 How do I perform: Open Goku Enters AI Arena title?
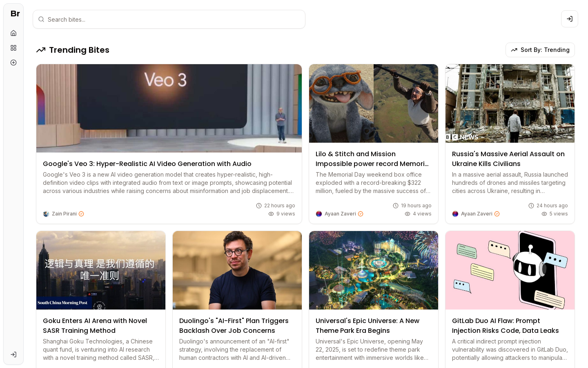(x=95, y=325)
